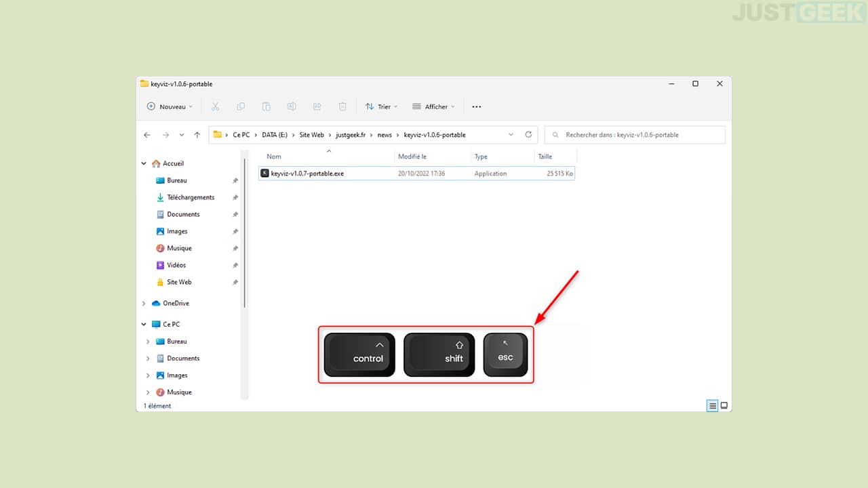
Task: Click file date 20/10/2022 17:36
Action: coord(422,174)
